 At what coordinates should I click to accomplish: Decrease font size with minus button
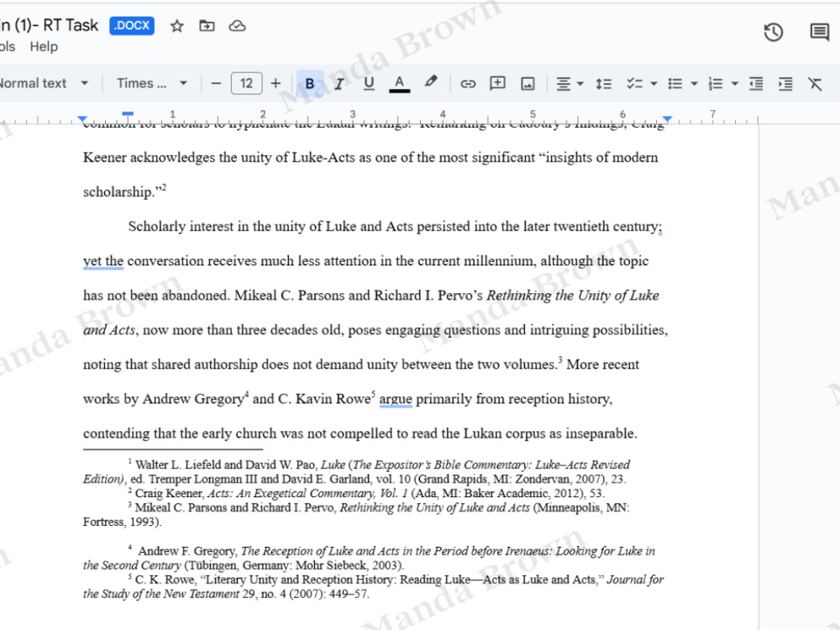click(x=216, y=83)
